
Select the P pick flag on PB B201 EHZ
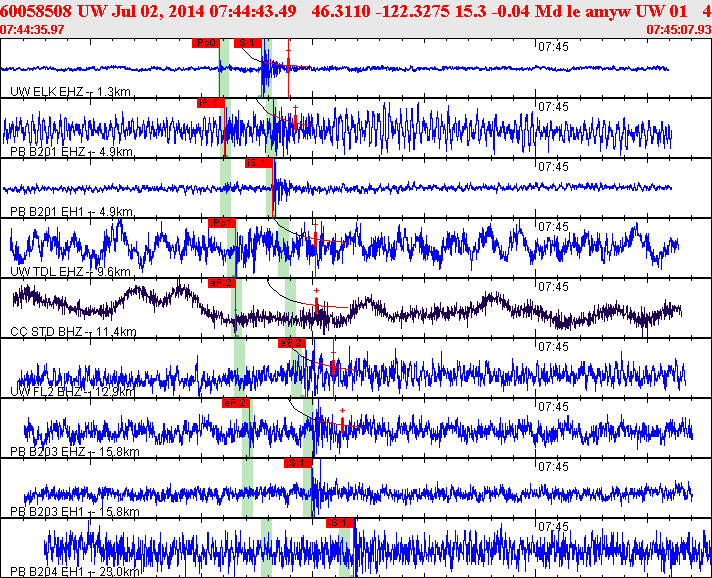click(x=210, y=103)
